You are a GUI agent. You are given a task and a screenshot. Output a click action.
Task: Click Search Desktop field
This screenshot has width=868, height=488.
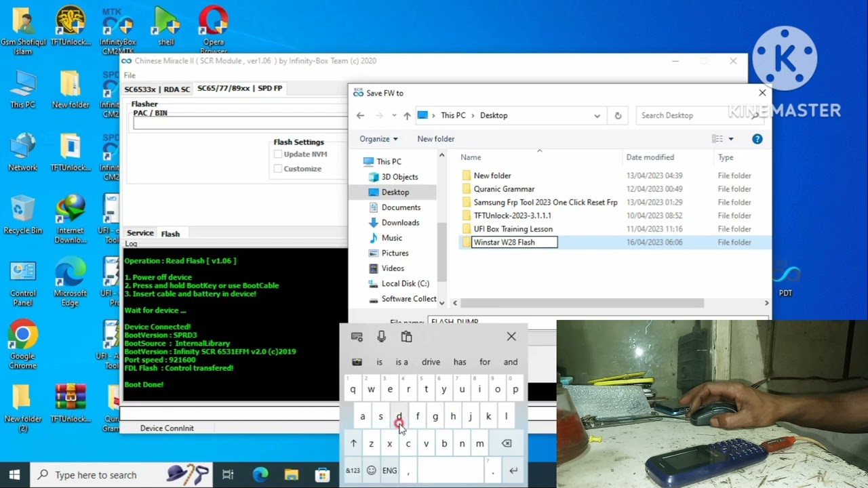[x=698, y=116]
